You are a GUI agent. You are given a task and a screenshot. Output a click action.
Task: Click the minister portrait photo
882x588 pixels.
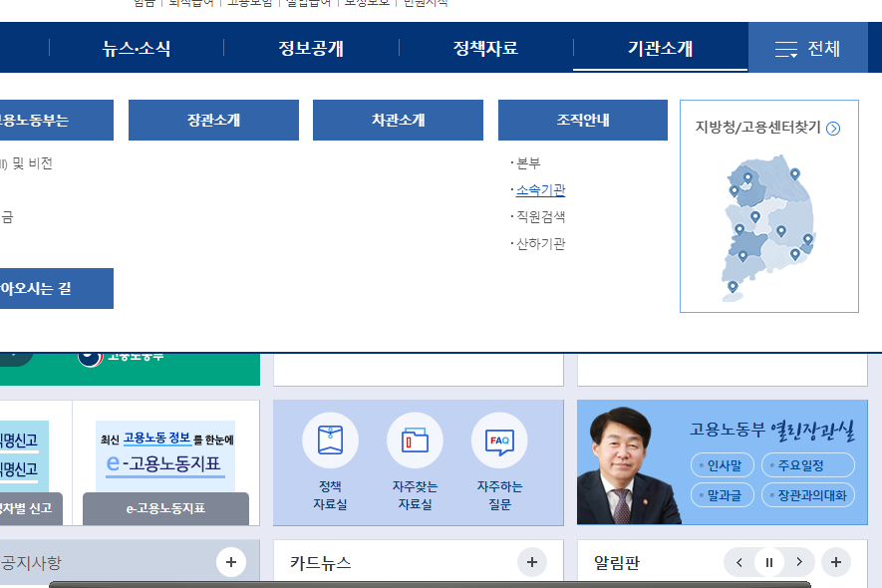[x=628, y=464]
